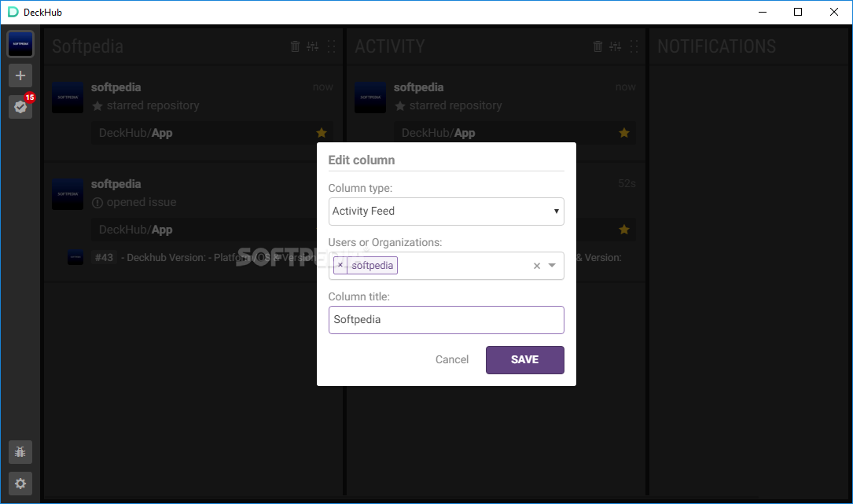The width and height of the screenshot is (853, 504).
Task: Add a new column with plus button
Action: point(20,75)
